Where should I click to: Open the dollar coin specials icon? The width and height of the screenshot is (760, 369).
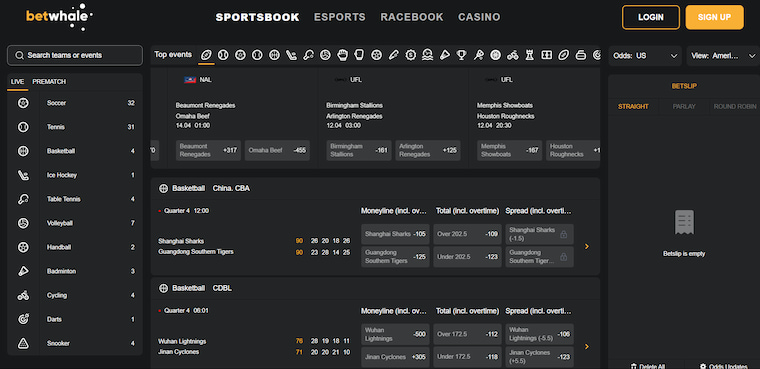[411, 55]
